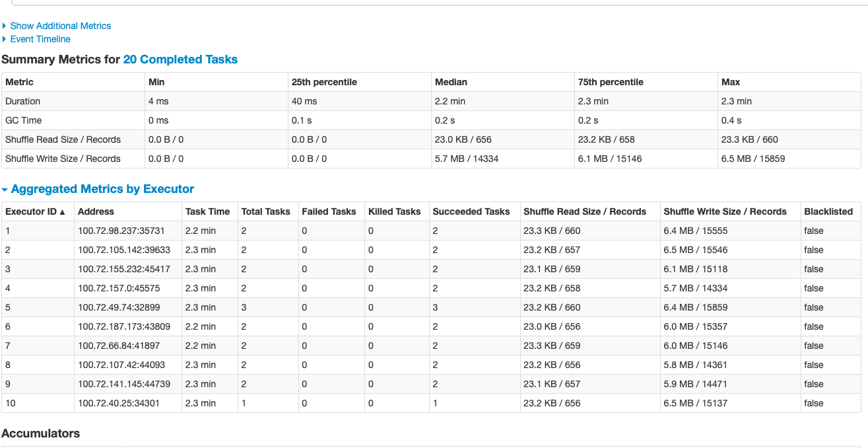Image resolution: width=868 pixels, height=448 pixels.
Task: Click executor 10 total tasks value 1
Action: 244,403
